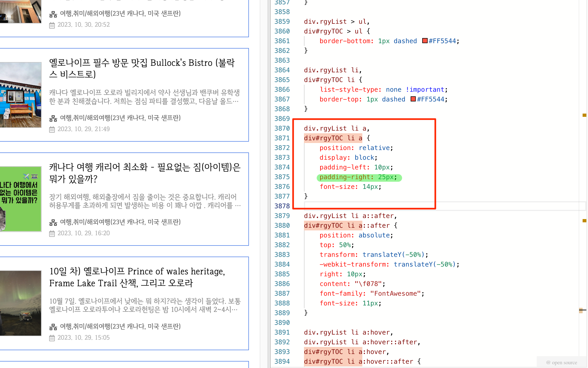Viewport: 588px width, 368px height.
Task: Click the calendar icon showing 2023.10.29 21:49
Action: (x=52, y=129)
